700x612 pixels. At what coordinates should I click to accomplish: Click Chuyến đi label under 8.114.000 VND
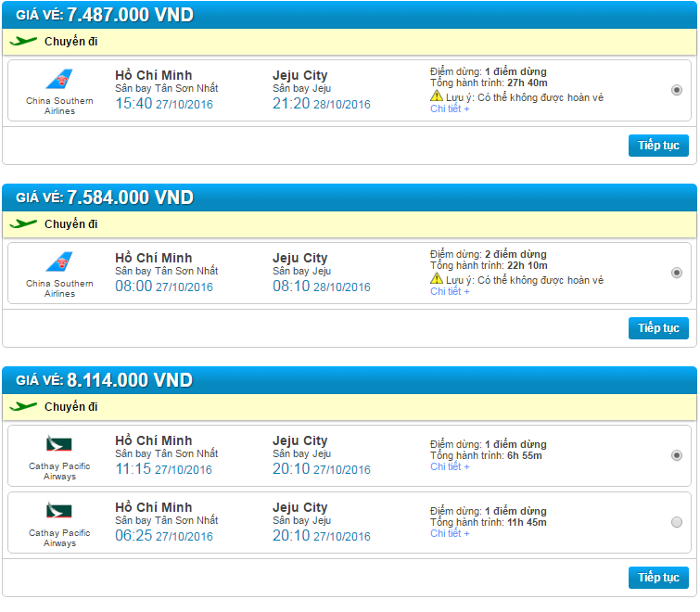tap(71, 407)
